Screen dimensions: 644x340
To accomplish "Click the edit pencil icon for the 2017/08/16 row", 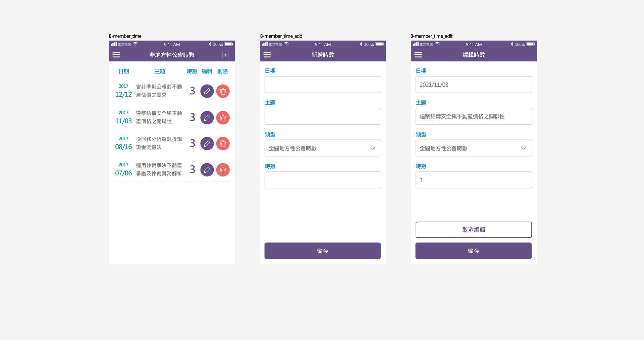I will click(x=207, y=143).
